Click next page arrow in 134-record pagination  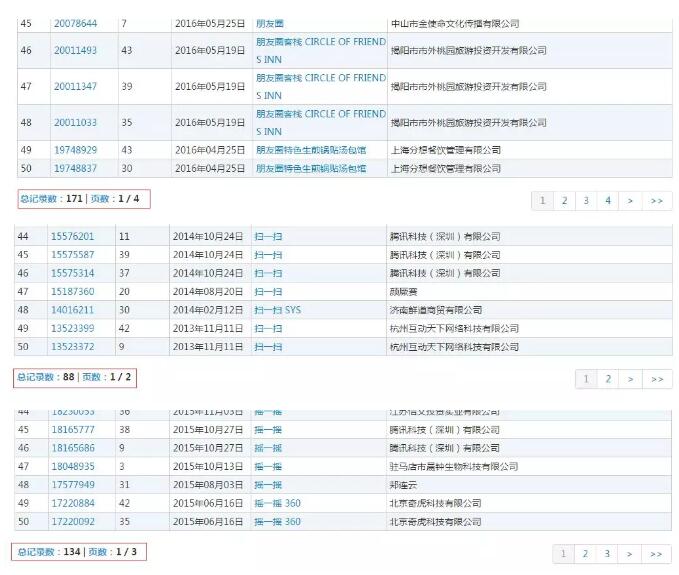point(629,553)
